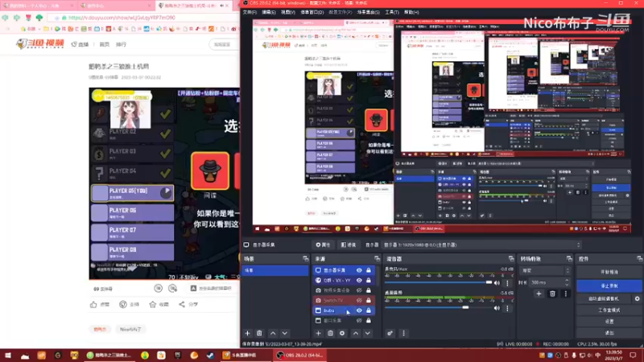The height and width of the screenshot is (362, 644).
Task: Mute the 桌面音频 speaker icon
Action: (x=497, y=308)
